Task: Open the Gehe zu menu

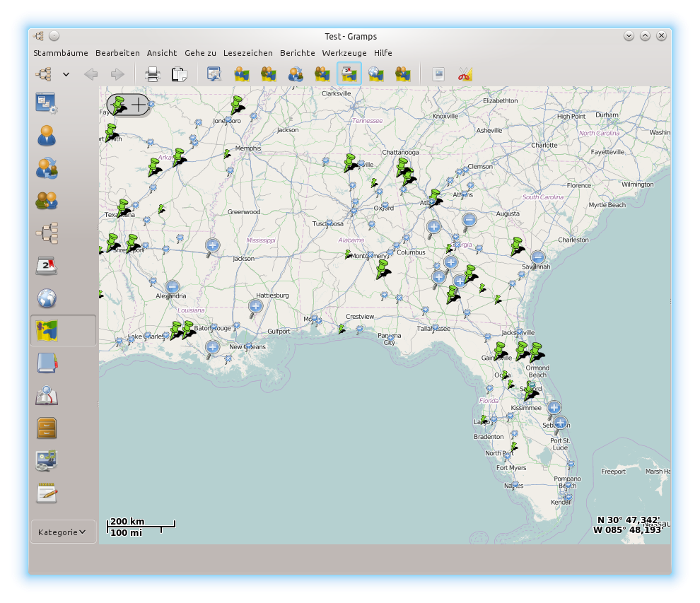Action: click(x=200, y=53)
